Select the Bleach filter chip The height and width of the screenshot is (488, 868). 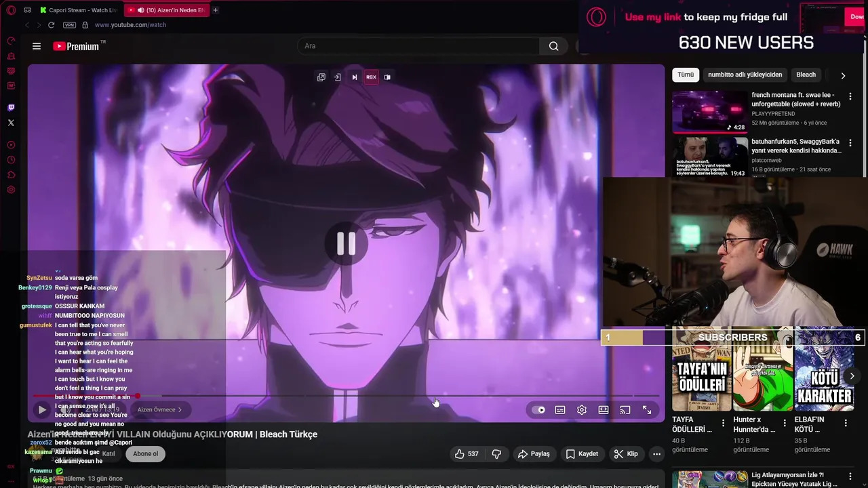point(806,75)
